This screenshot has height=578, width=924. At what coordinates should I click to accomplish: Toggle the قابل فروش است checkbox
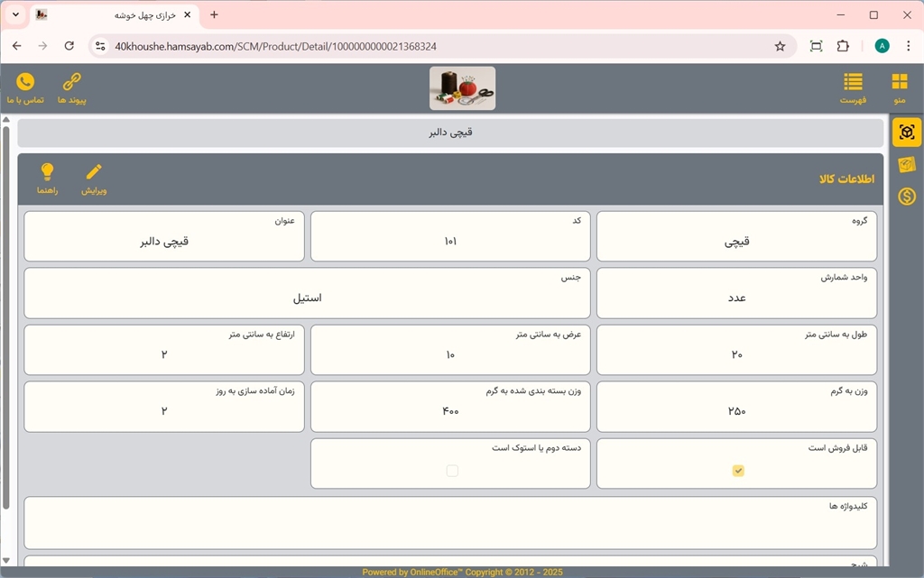[738, 471]
